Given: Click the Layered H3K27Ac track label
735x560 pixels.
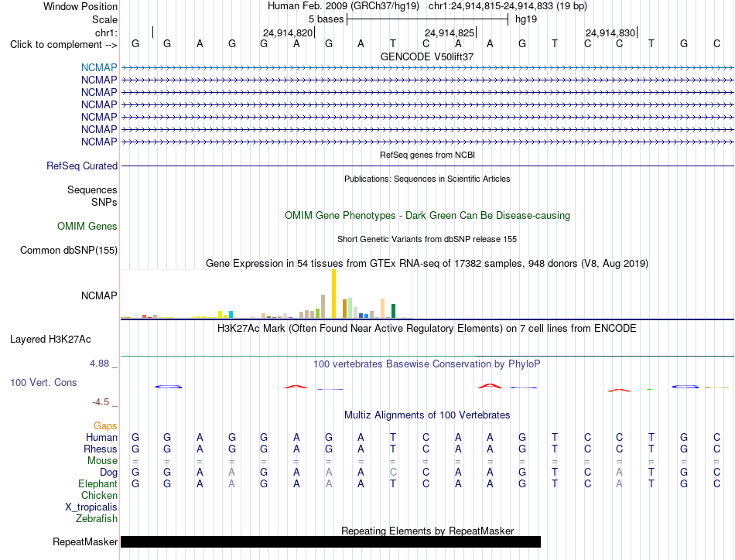Looking at the screenshot, I should click(x=50, y=340).
